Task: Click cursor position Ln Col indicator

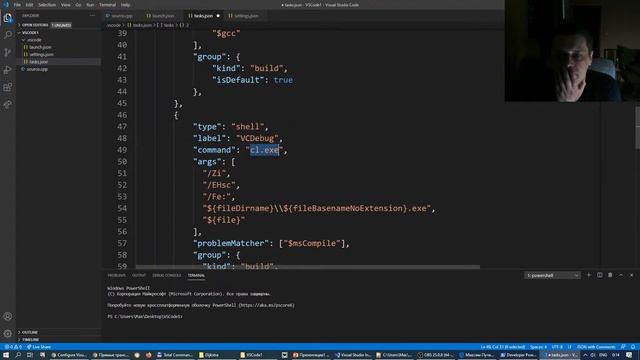Action: click(502, 347)
